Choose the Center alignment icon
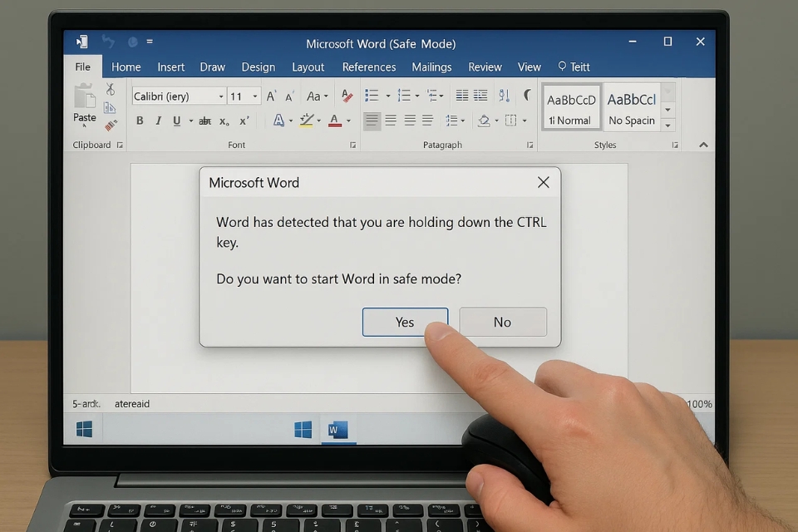The width and height of the screenshot is (798, 532). pos(391,121)
